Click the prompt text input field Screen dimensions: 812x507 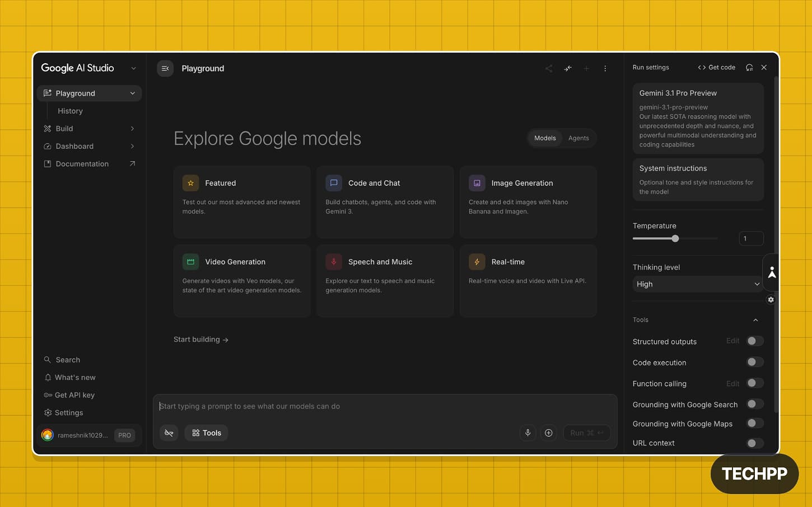tap(385, 406)
